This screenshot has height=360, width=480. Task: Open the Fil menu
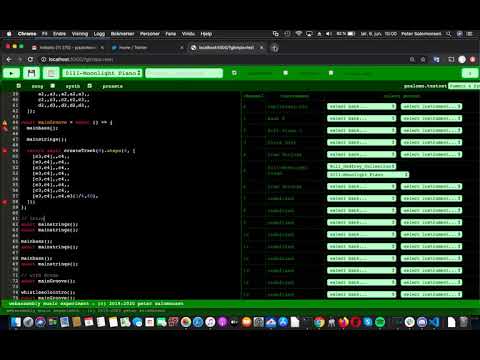point(44,34)
